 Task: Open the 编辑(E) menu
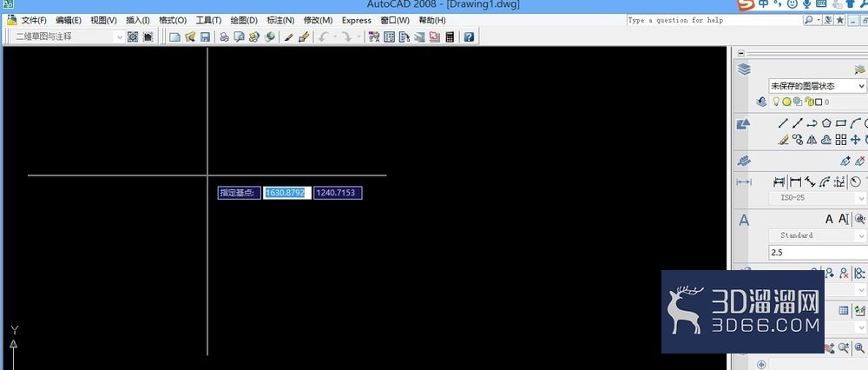click(x=68, y=21)
